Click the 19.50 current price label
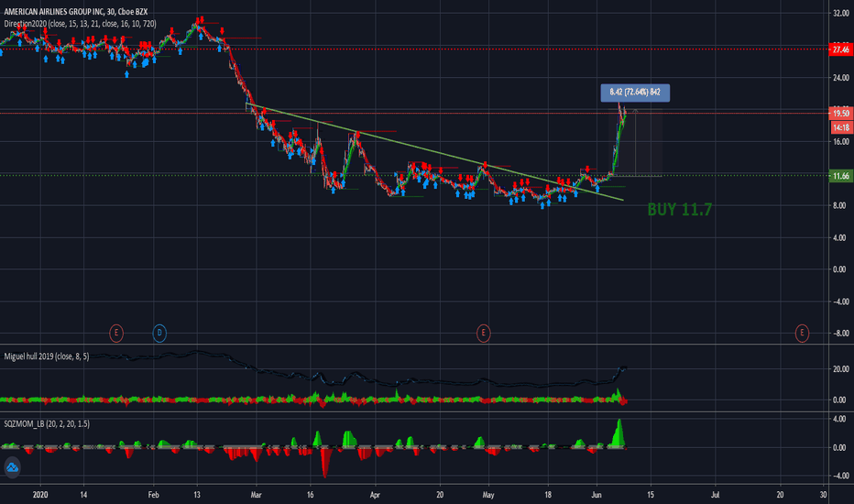854x504 pixels. (840, 114)
